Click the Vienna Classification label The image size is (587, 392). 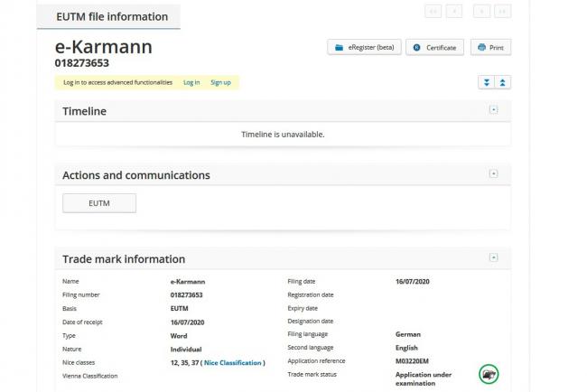click(89, 376)
